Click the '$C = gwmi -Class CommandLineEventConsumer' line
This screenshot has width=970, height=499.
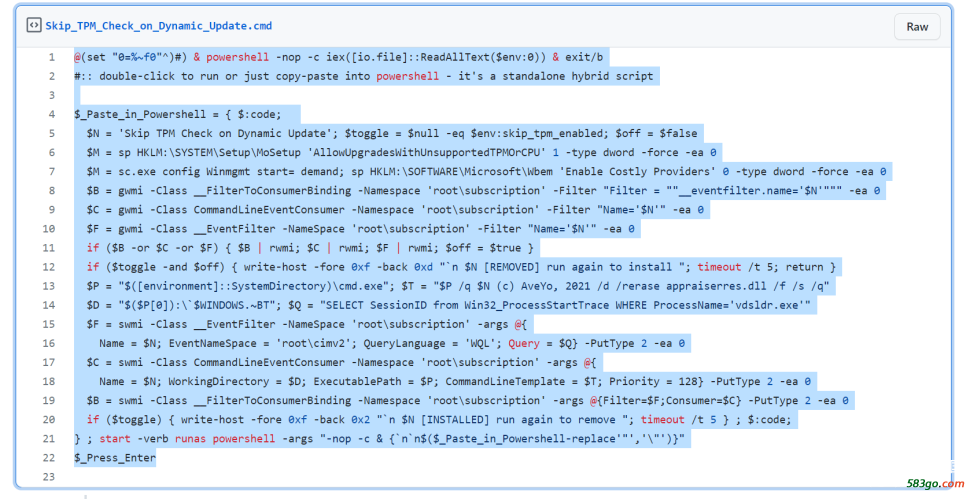[x=395, y=210]
